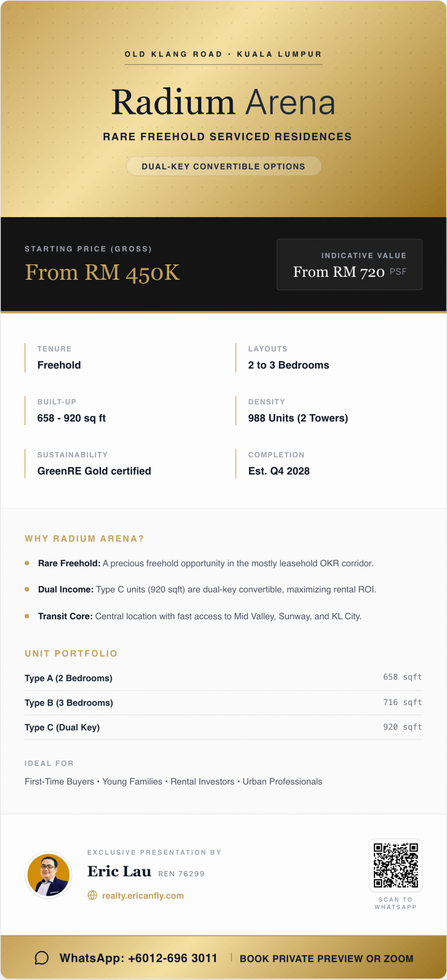Image resolution: width=447 pixels, height=980 pixels.
Task: Click the Freehold tenure value
Action: coord(59,365)
